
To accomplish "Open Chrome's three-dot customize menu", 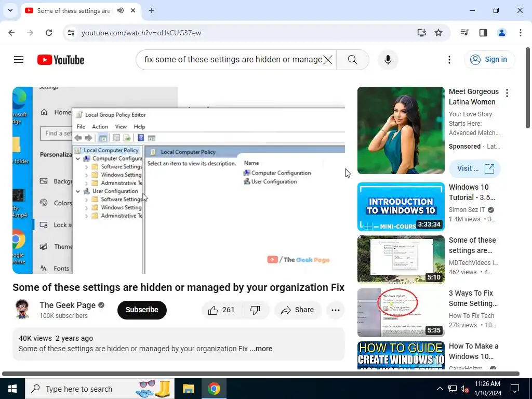I will point(521,33).
